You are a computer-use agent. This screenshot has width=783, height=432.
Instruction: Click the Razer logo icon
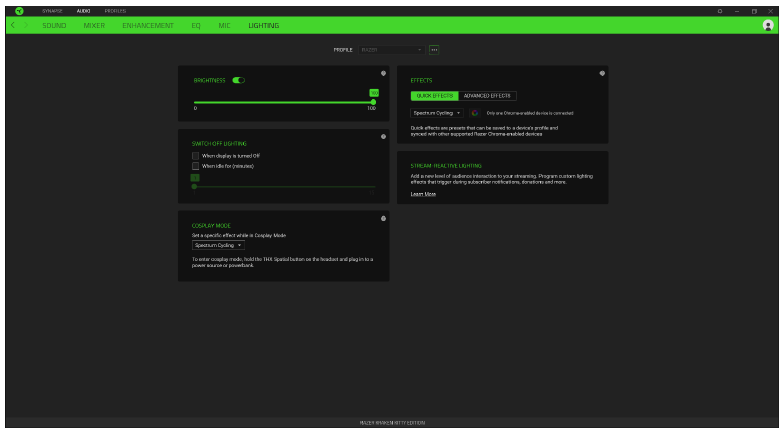coord(19,11)
